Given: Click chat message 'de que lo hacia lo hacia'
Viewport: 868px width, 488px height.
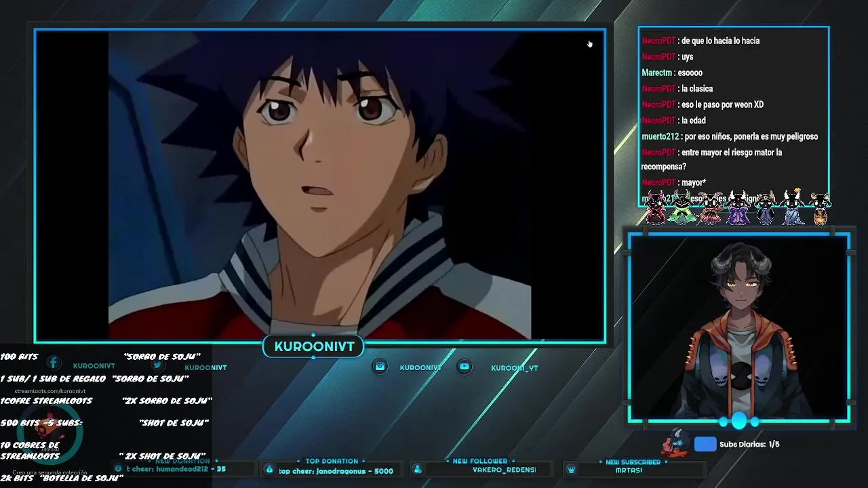Looking at the screenshot, I should click(701, 41).
